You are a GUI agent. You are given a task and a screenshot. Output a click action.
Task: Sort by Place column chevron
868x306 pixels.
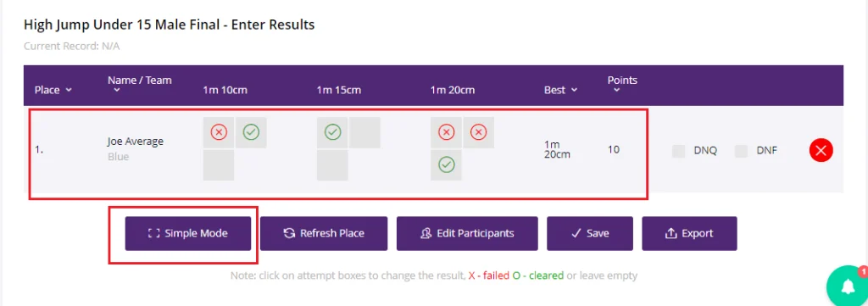69,90
